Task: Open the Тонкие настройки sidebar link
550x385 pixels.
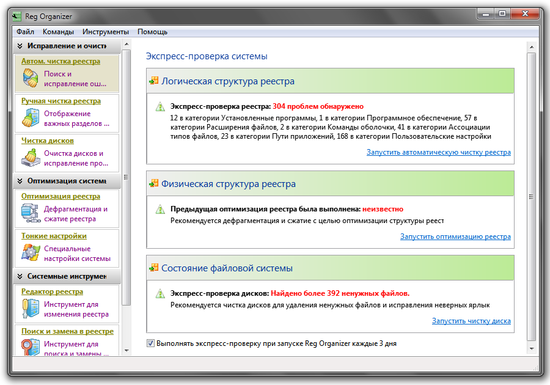Action: (54, 236)
